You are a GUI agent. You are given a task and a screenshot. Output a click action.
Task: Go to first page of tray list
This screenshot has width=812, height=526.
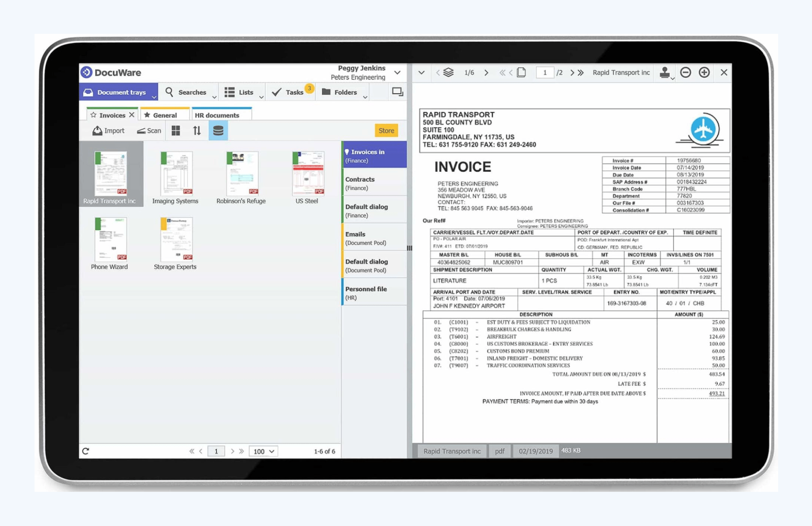[192, 451]
